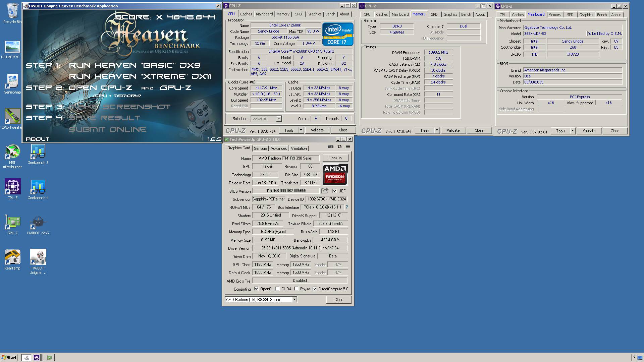This screenshot has width=644, height=362.
Task: Open the MSI Afterburner desktop shortcut
Action: (12, 156)
